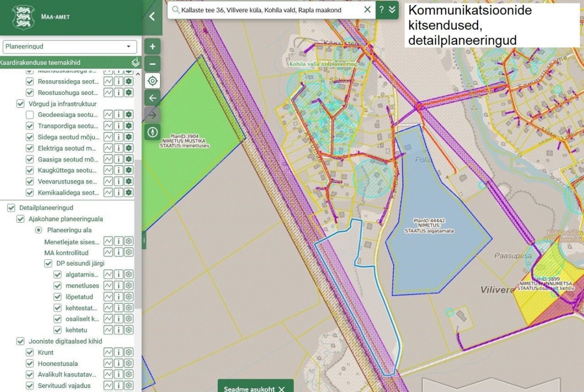
Task: Zoom out with the minus button
Action: 152,64
